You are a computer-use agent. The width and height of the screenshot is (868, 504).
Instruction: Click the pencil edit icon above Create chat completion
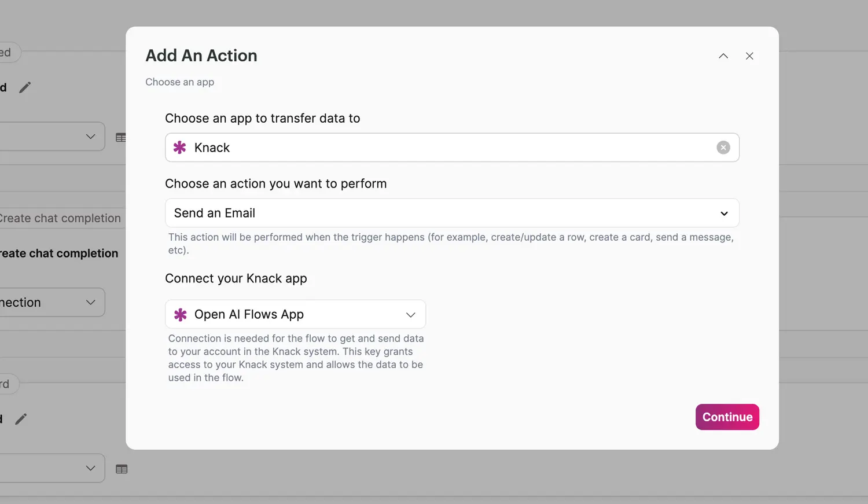[25, 87]
